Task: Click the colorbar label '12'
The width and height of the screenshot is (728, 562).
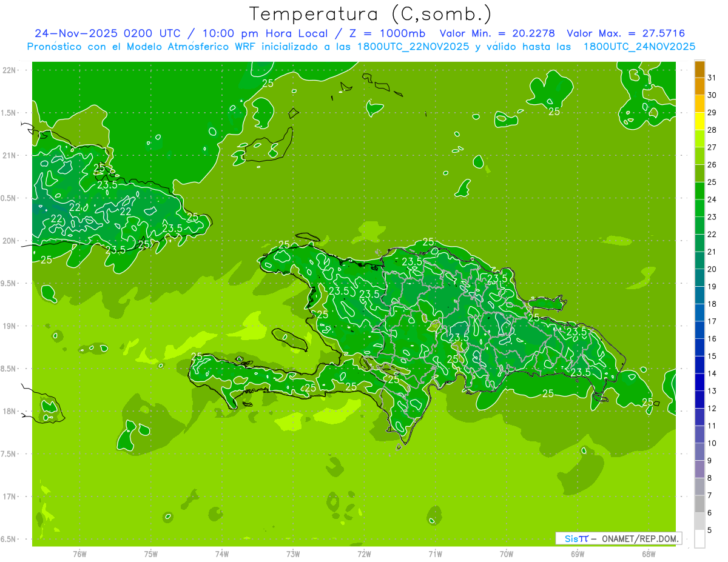Action: pyautogui.click(x=712, y=408)
